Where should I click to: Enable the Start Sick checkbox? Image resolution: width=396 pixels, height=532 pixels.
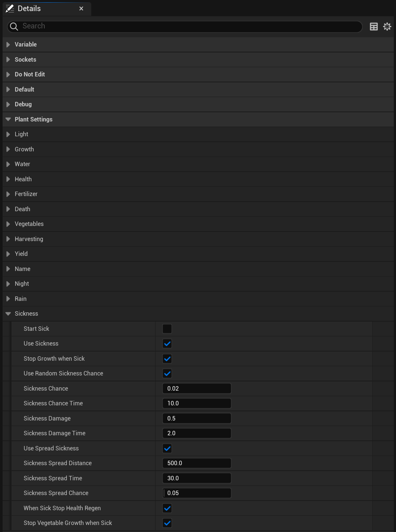point(167,329)
